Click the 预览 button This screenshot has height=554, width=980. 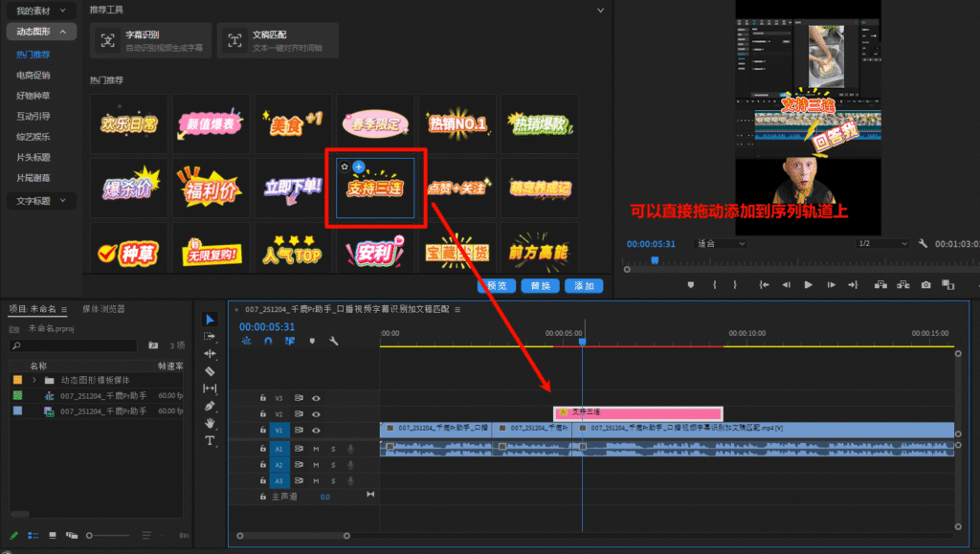click(496, 285)
